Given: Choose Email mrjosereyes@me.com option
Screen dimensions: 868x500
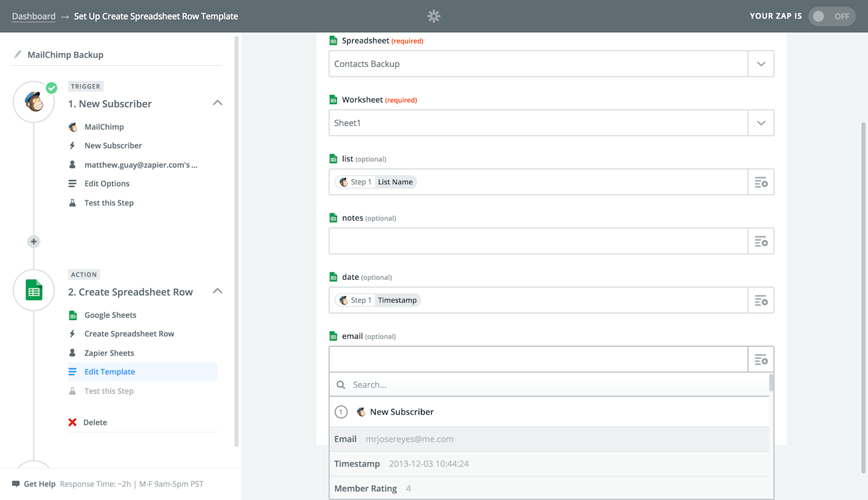Looking at the screenshot, I should point(549,439).
